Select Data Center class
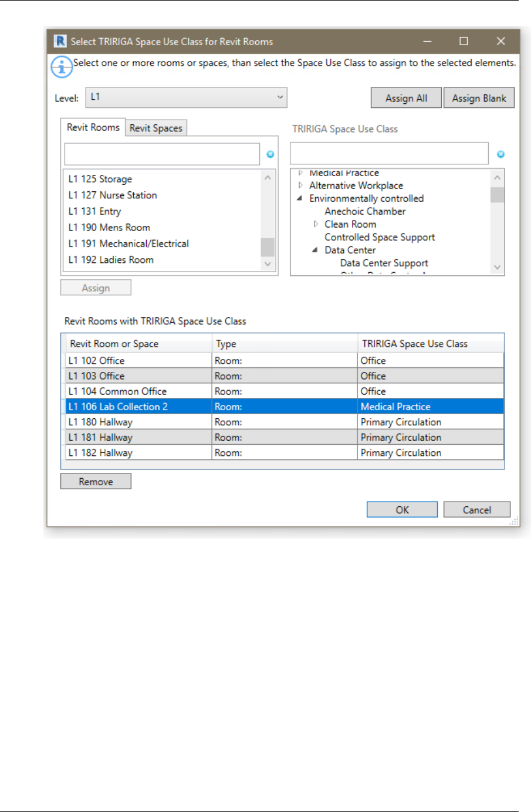The height and width of the screenshot is (812, 531). click(x=350, y=250)
